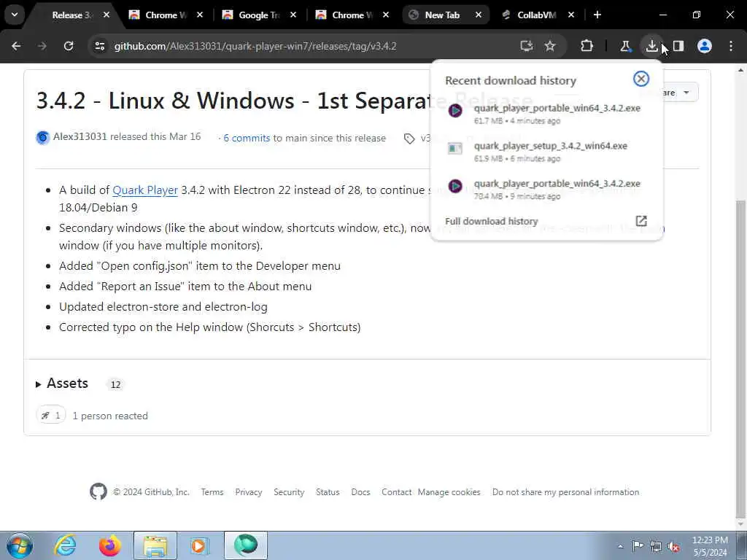Image resolution: width=747 pixels, height=560 pixels.
Task: Open quark_player_portable download from 4 minutes ago
Action: point(546,114)
